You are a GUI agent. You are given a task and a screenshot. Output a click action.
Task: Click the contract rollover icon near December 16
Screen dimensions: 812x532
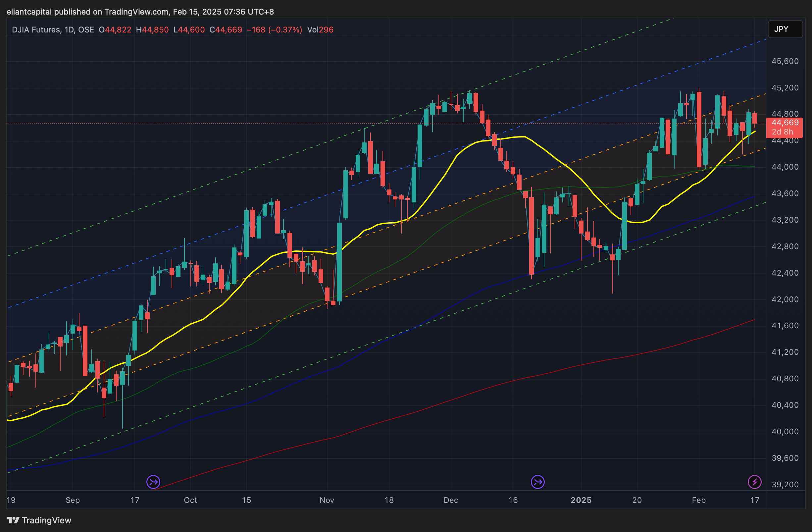click(x=538, y=482)
